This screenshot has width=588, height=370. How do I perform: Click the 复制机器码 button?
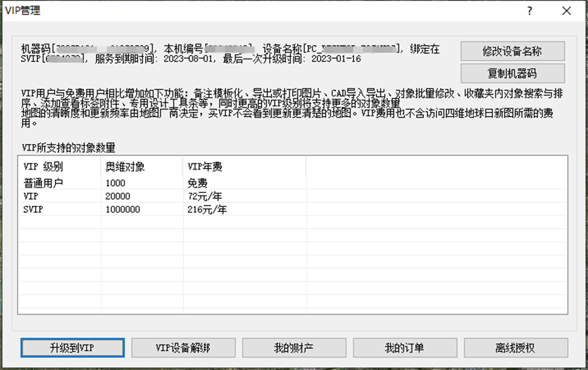512,73
